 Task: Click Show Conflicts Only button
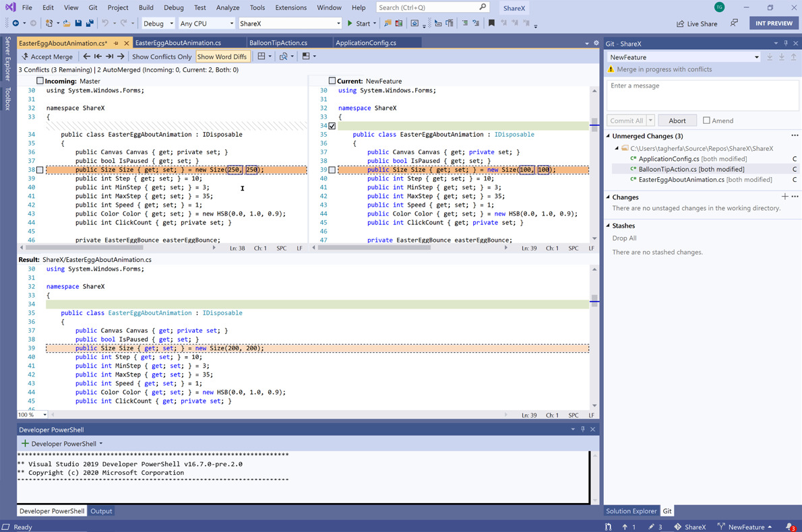pyautogui.click(x=161, y=57)
